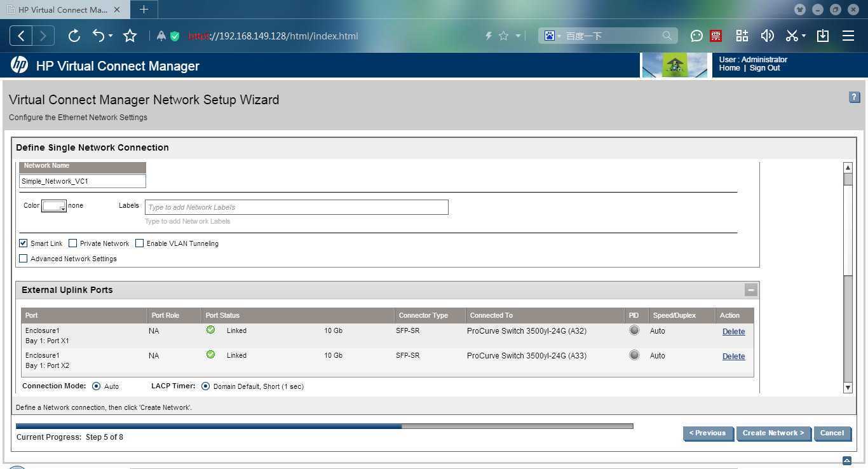This screenshot has width=868, height=469.
Task: Click the wizard progress bar
Action: coord(324,426)
